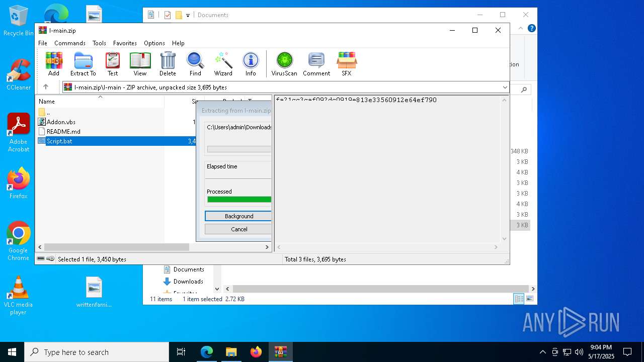Switch Explorer to large icons view
Screen dimensions: 644x362
point(529,299)
